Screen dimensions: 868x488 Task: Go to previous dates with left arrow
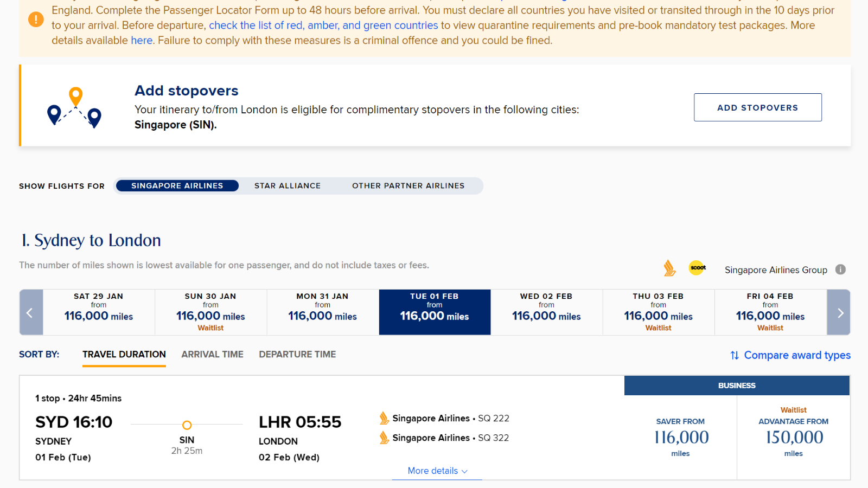point(31,312)
